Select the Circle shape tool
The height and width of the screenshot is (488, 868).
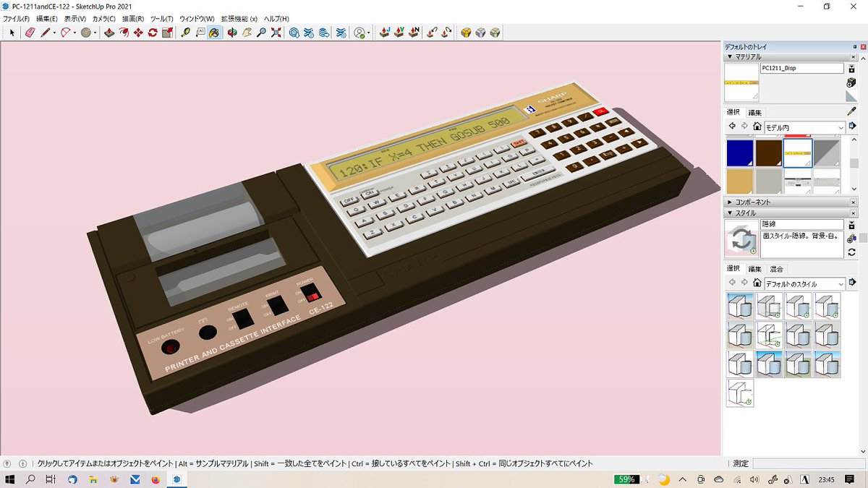(x=85, y=33)
